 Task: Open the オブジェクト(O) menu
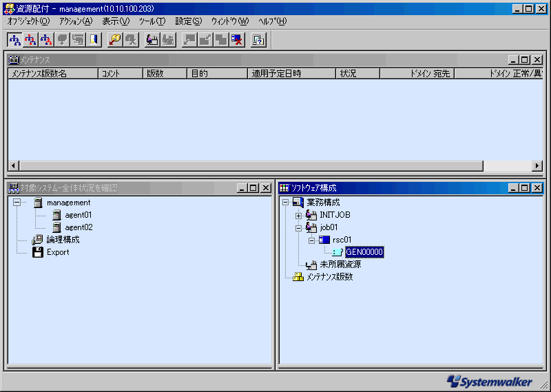(x=28, y=21)
